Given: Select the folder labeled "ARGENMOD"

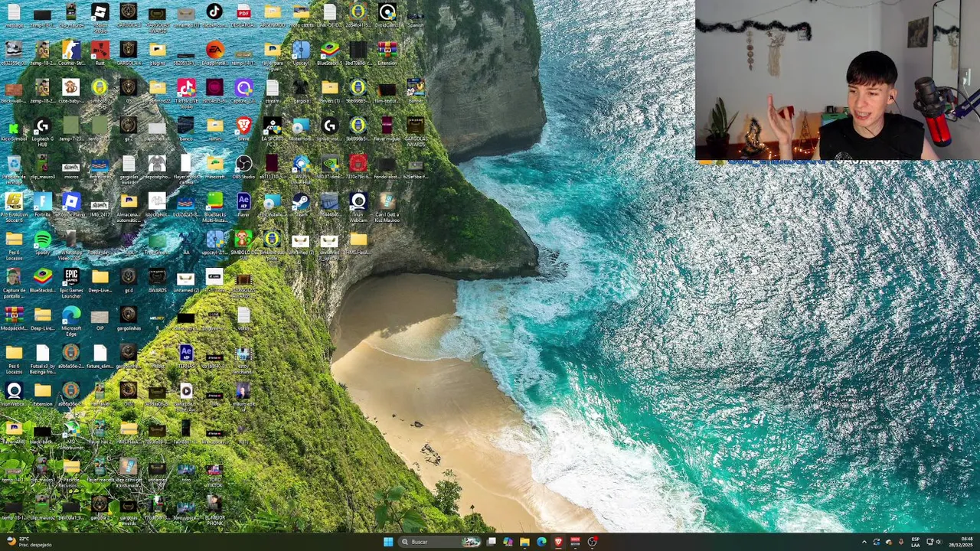Looking at the screenshot, I should pos(273,15).
